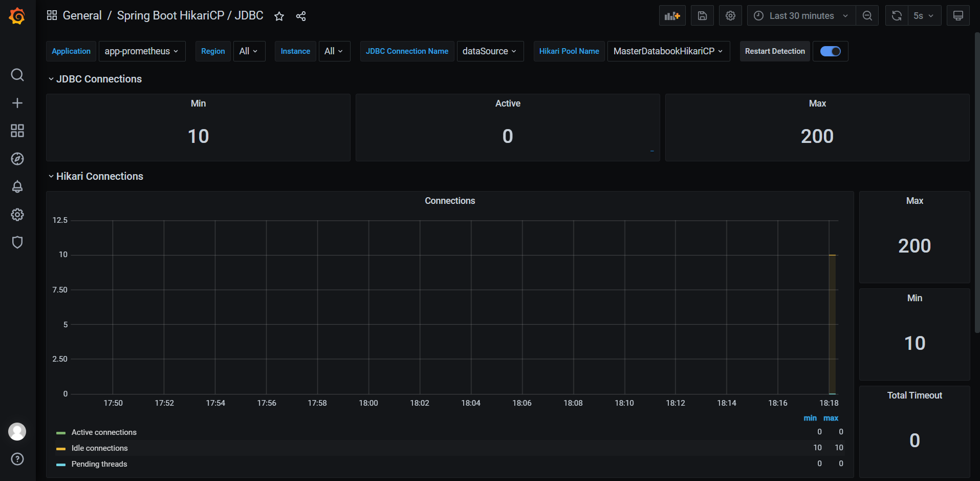
Task: Open the Last 30 minutes time picker
Action: pos(801,16)
